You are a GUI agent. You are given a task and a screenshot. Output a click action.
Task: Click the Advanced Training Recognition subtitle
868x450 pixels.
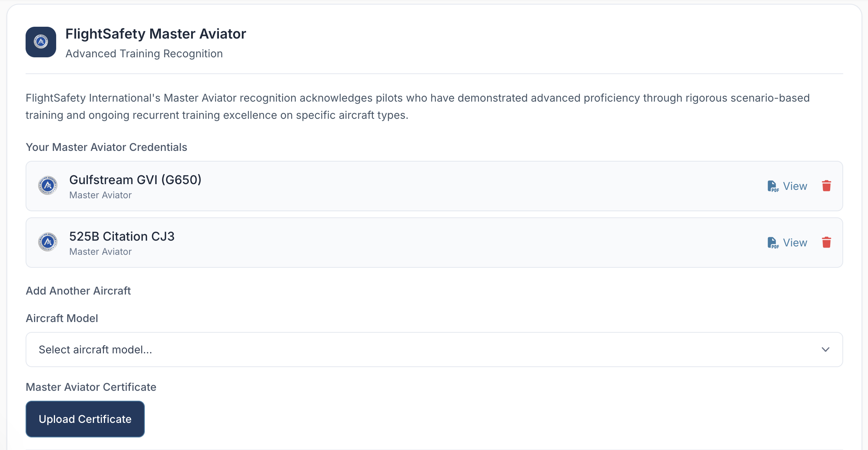[144, 53]
